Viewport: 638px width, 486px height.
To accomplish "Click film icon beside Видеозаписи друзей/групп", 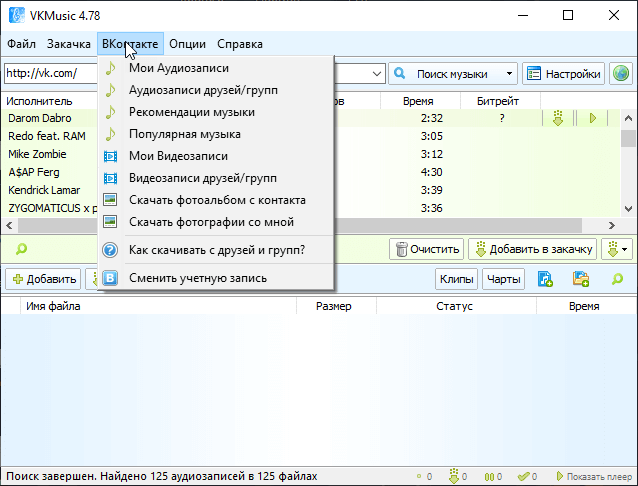I will click(x=110, y=178).
